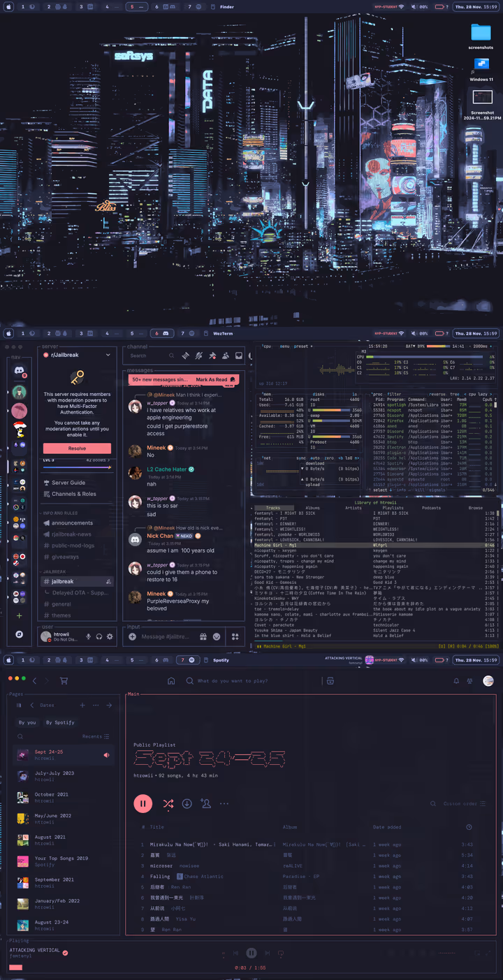Open the gift icon in message input

point(203,636)
